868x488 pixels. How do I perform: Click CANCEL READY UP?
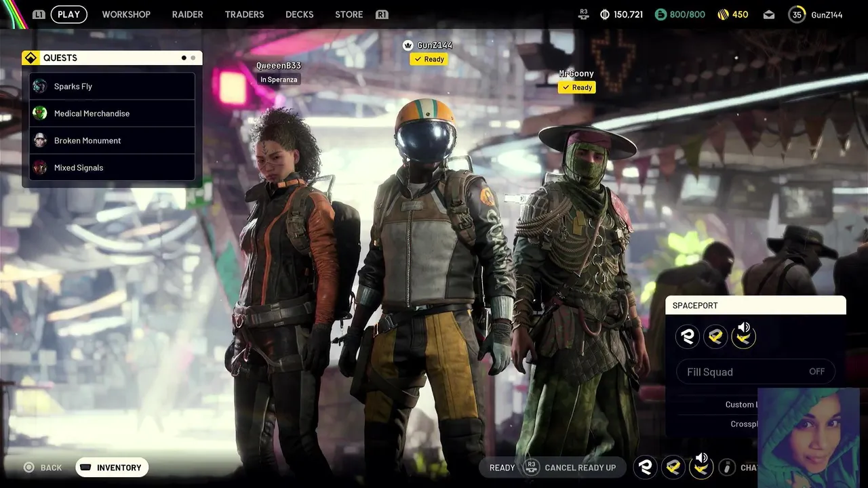(x=580, y=468)
